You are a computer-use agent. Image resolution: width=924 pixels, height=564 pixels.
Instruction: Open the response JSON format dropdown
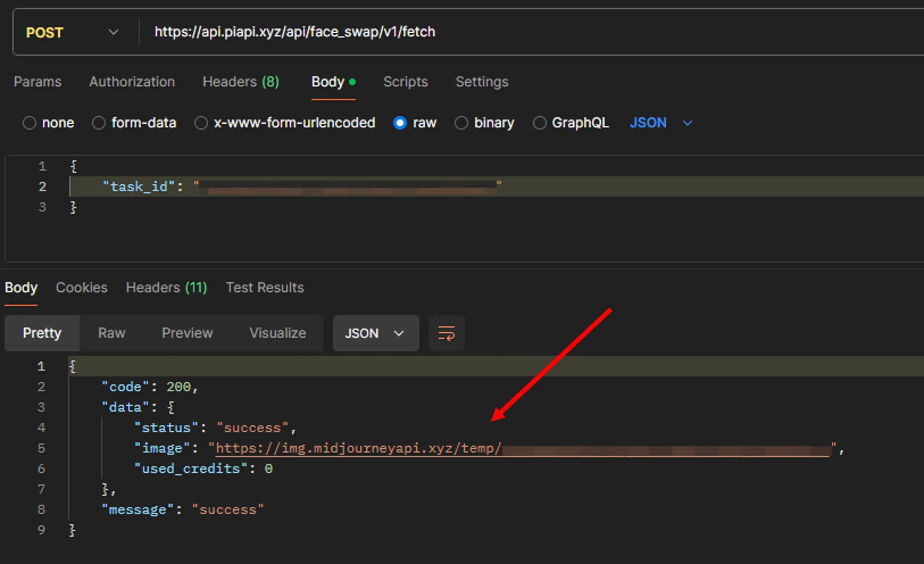376,333
